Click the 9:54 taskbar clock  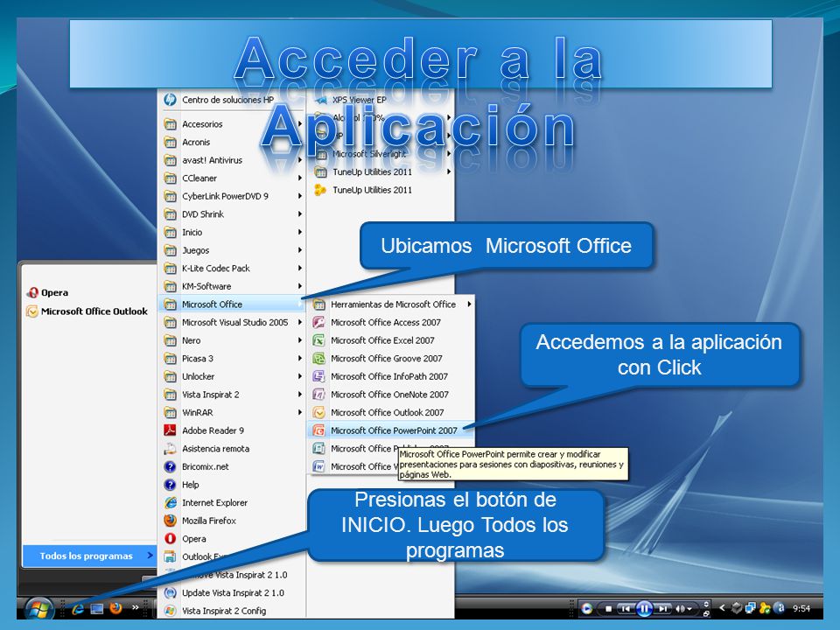click(x=801, y=609)
